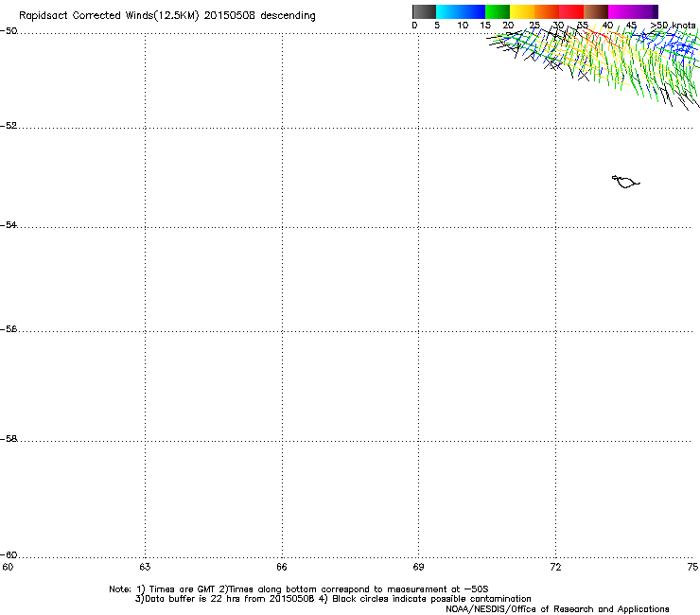This screenshot has width=700, height=615.
Task: Click the '75' longitude axis label
Action: click(692, 567)
